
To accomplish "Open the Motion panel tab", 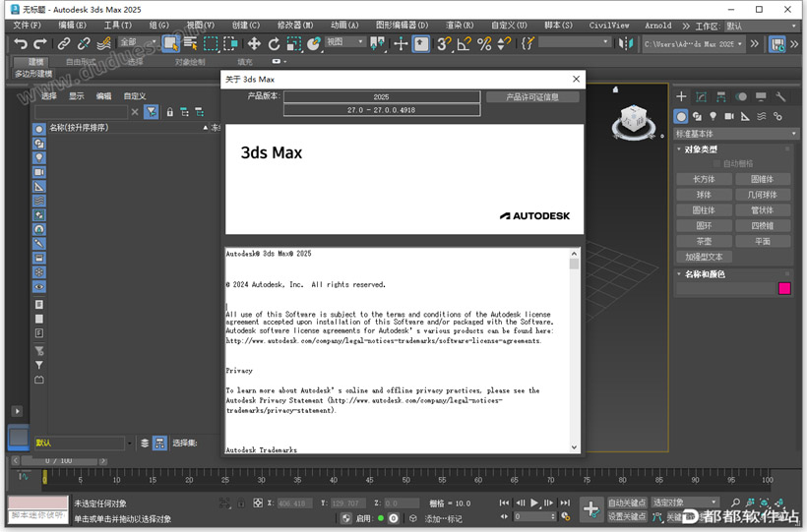I will coord(741,96).
